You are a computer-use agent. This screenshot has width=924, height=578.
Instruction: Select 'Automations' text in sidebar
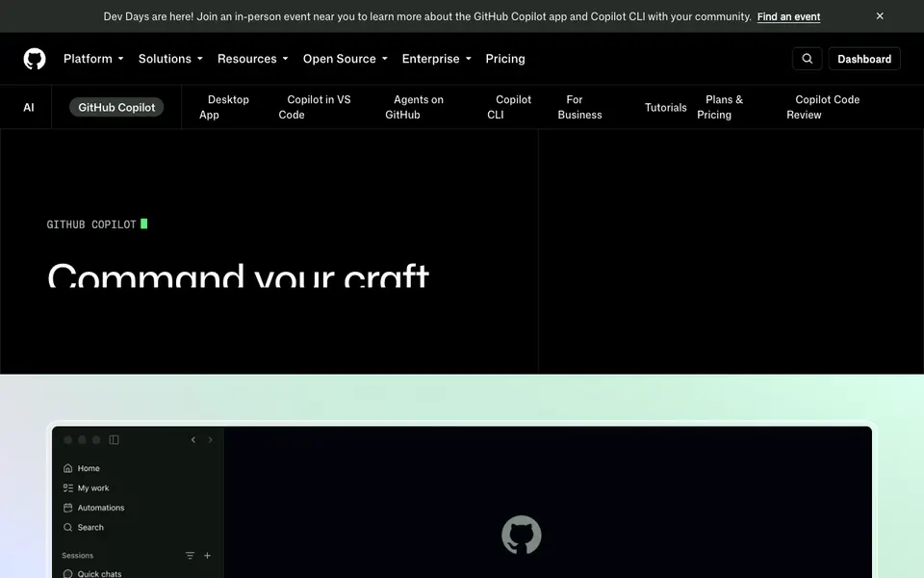tap(101, 508)
